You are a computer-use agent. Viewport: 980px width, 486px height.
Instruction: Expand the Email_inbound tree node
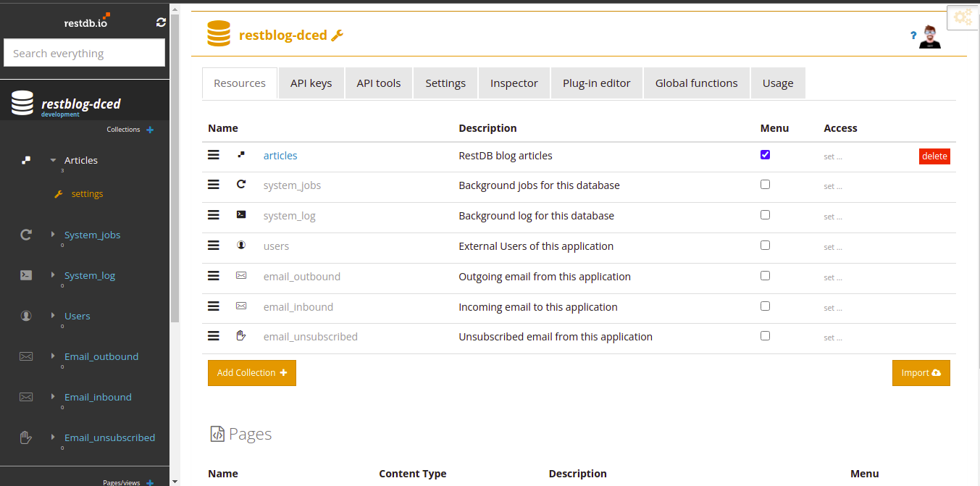(53, 397)
